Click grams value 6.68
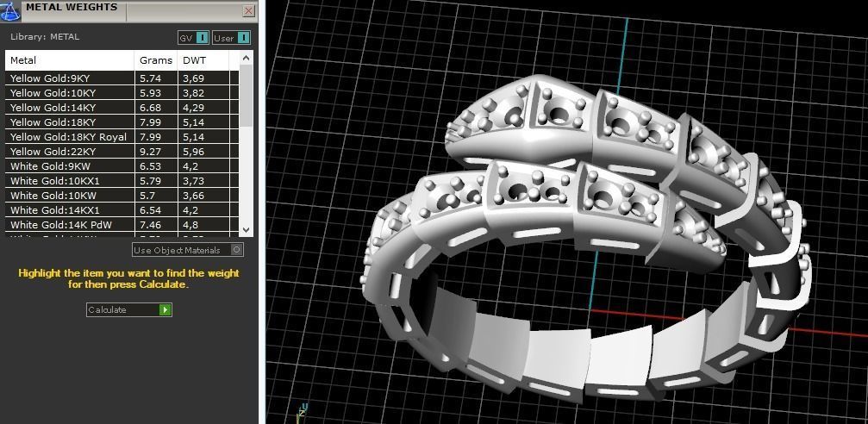 [x=151, y=108]
